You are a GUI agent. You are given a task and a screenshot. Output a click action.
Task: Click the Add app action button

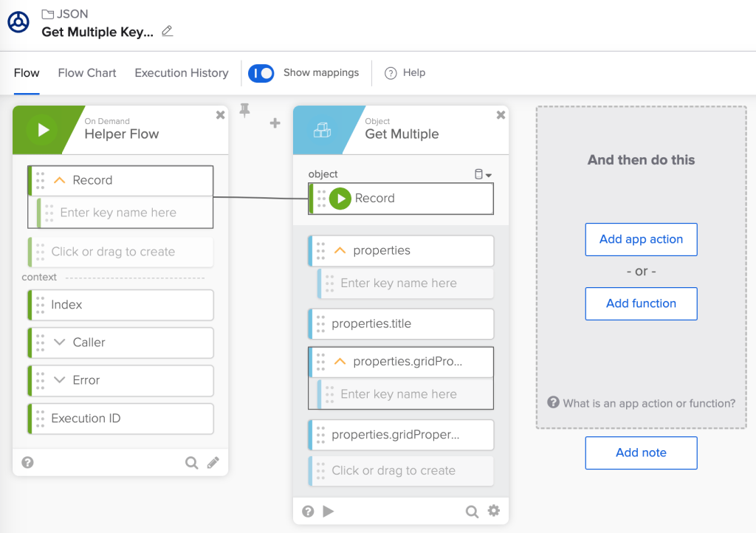click(641, 239)
